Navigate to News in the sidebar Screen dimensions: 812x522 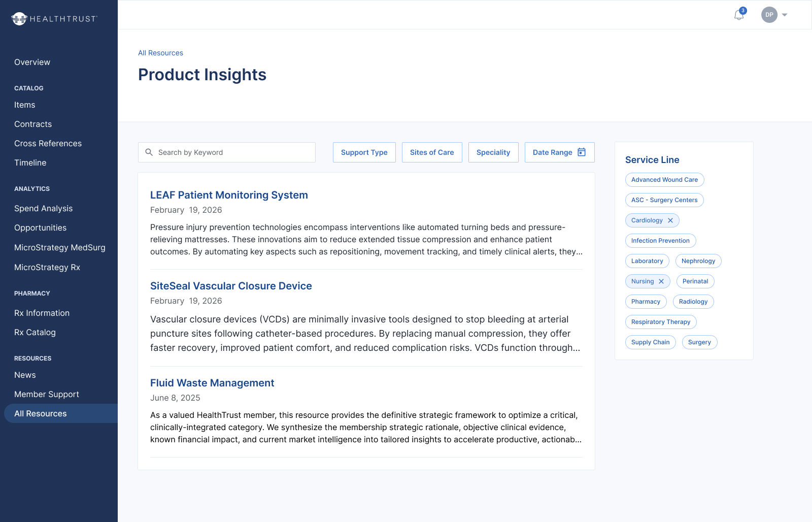(x=25, y=375)
